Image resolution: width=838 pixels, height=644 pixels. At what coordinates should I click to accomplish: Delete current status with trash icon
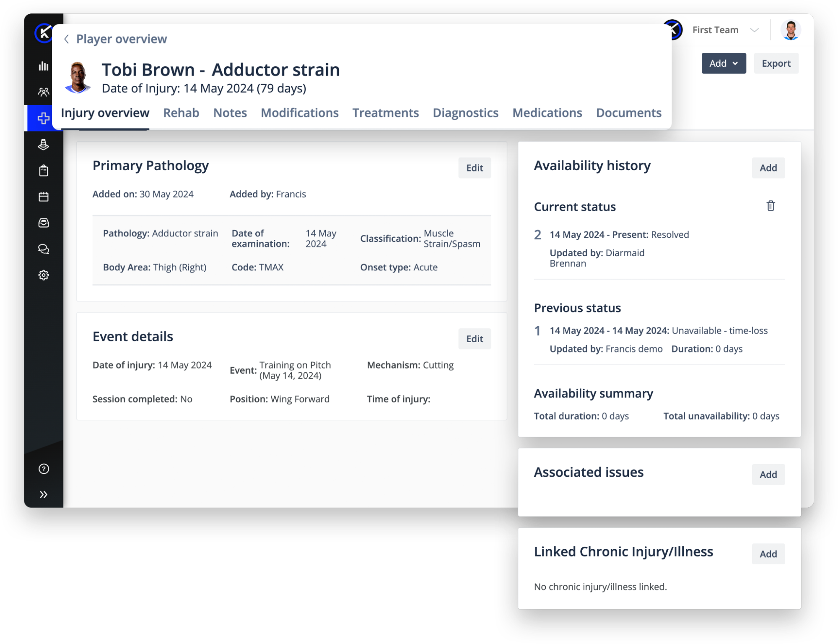771,206
